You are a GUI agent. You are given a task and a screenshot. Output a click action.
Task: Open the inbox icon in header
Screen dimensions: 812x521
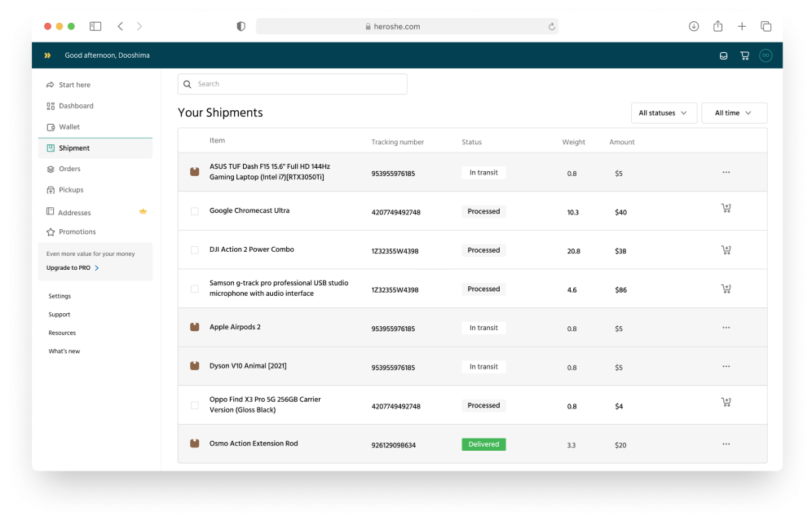pyautogui.click(x=723, y=56)
